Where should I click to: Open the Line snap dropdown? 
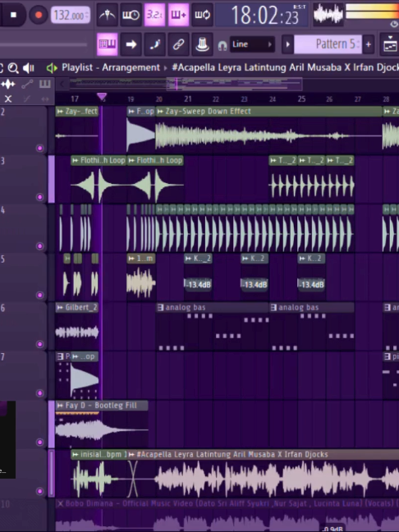252,44
